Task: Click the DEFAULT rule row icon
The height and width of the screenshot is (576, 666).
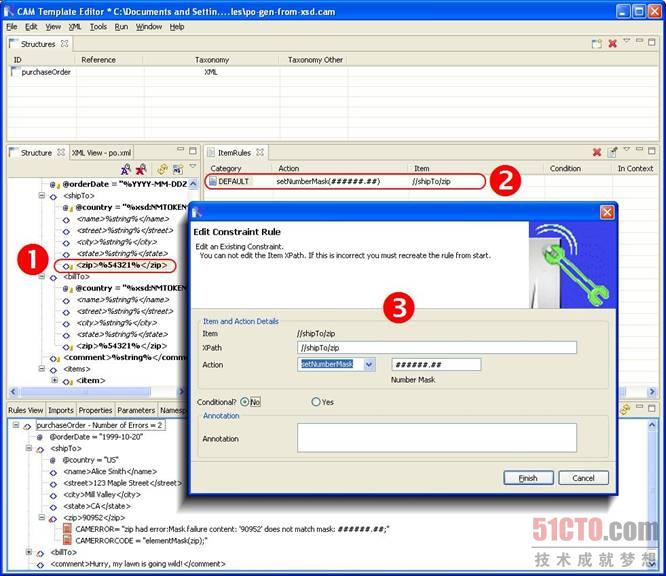Action: [212, 181]
